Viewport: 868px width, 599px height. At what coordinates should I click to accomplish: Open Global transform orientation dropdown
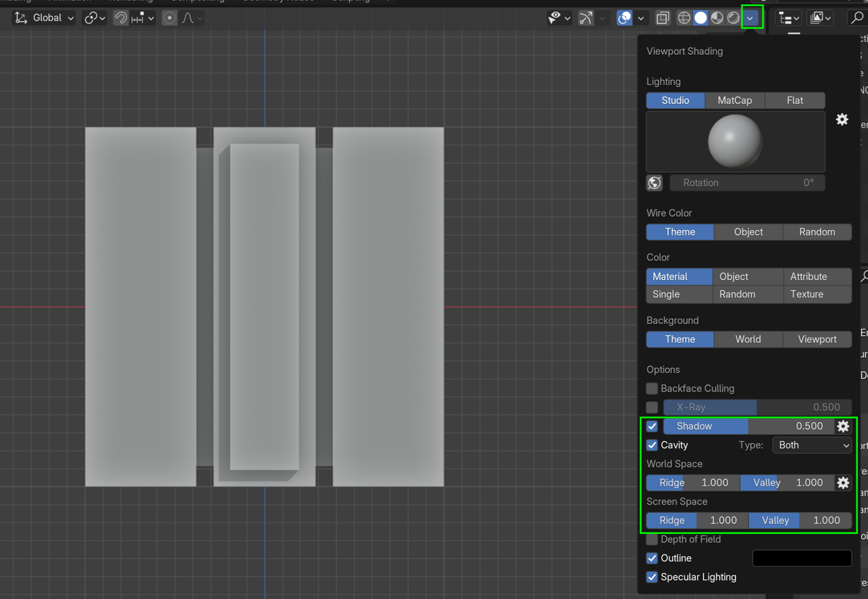[x=45, y=18]
